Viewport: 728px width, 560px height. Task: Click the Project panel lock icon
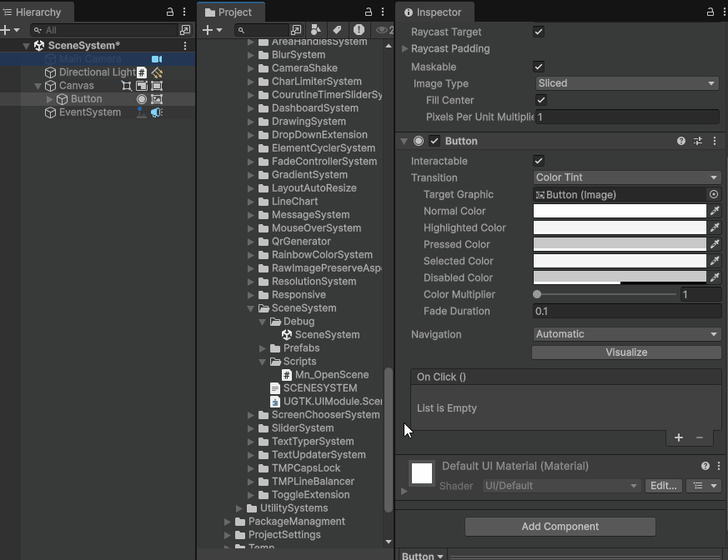click(369, 12)
